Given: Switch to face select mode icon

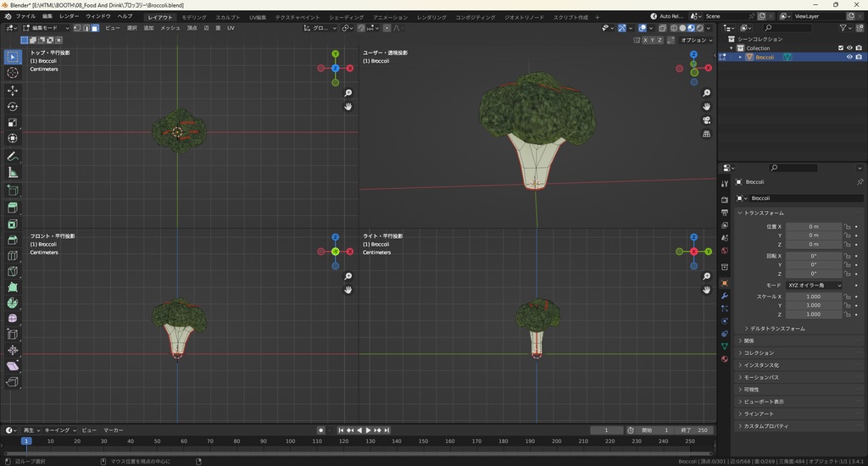Looking at the screenshot, I should pos(95,28).
